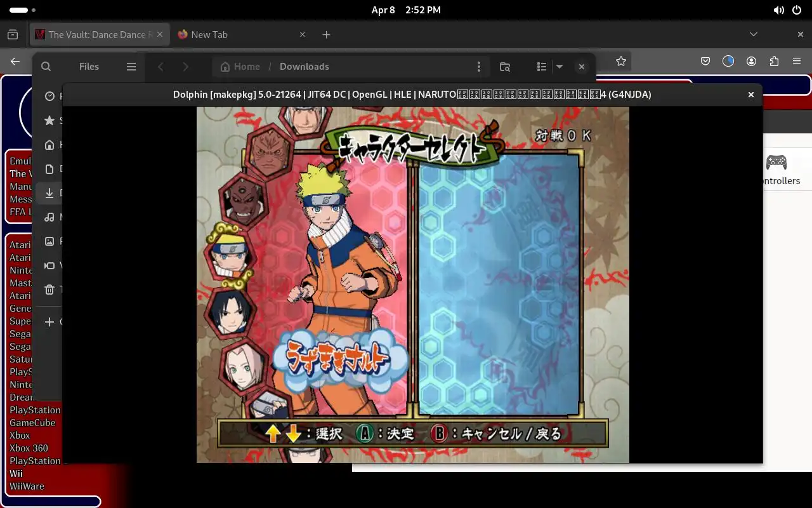Open Firefox application hamburger menu
The width and height of the screenshot is (812, 508).
pyautogui.click(x=797, y=61)
